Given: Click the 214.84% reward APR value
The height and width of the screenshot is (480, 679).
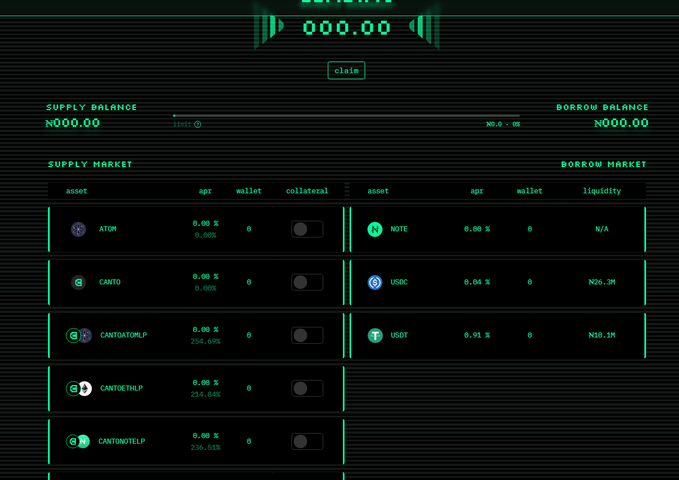Looking at the screenshot, I should 205,395.
